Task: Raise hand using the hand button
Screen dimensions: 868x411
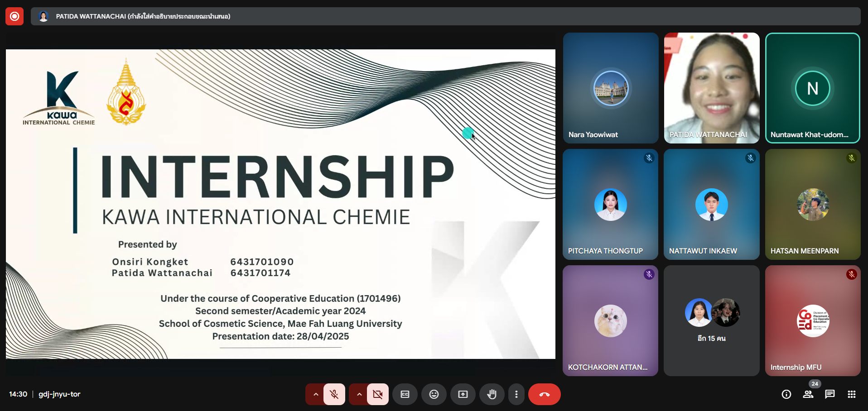Action: tap(492, 394)
